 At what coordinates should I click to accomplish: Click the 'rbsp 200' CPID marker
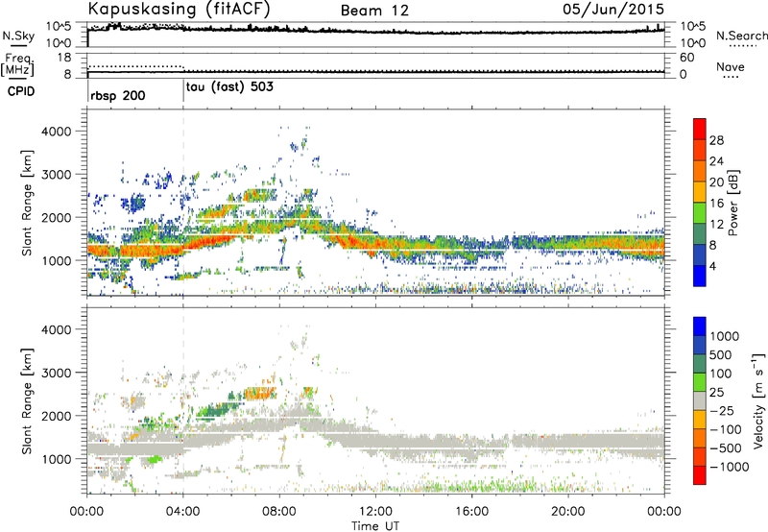117,95
